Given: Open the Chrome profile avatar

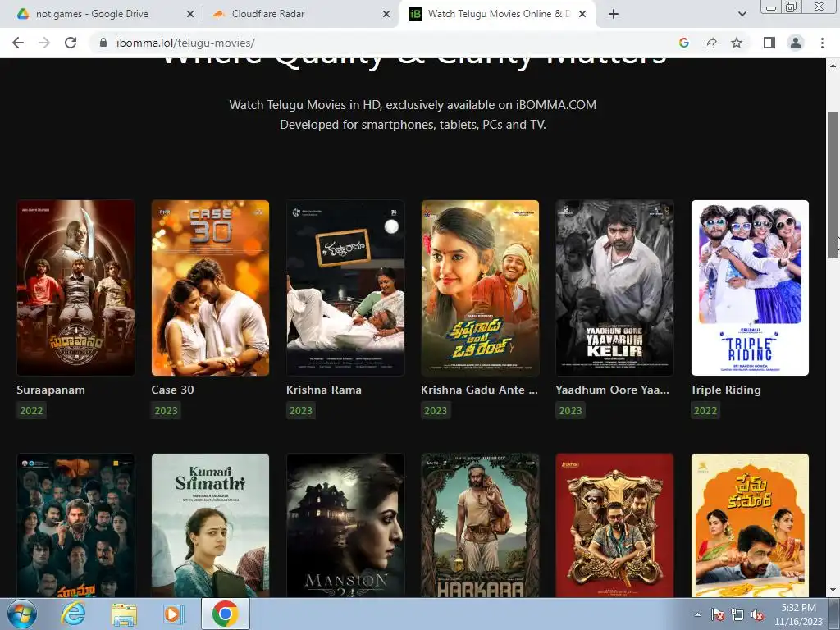Looking at the screenshot, I should pos(796,43).
